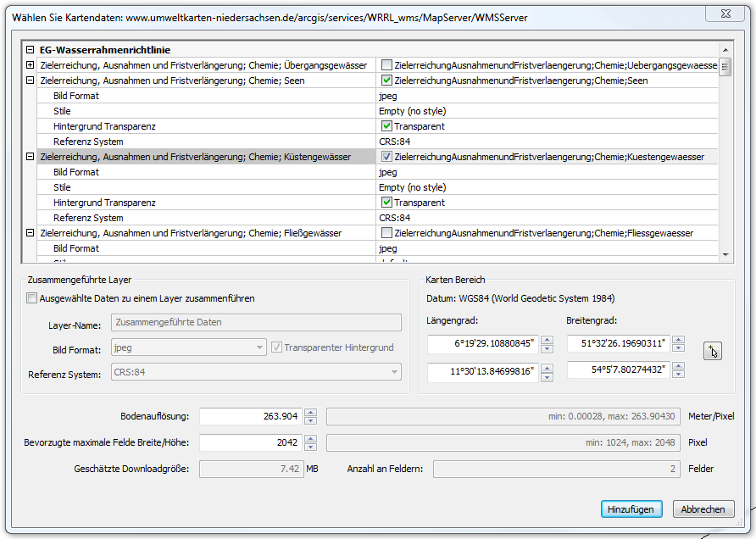Decrease the lower Breitengrad value using spinner
Viewport: 756px width, 539px height.
(678, 374)
